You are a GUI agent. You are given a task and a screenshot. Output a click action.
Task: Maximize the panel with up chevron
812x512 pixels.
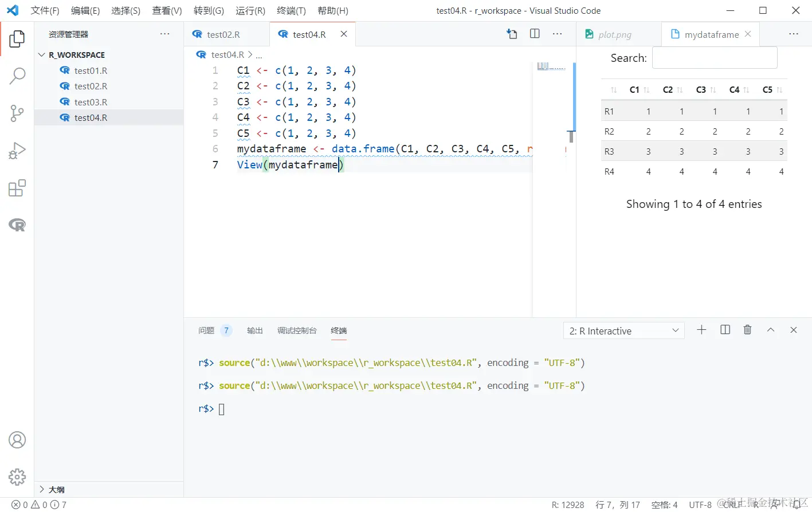[x=771, y=330]
